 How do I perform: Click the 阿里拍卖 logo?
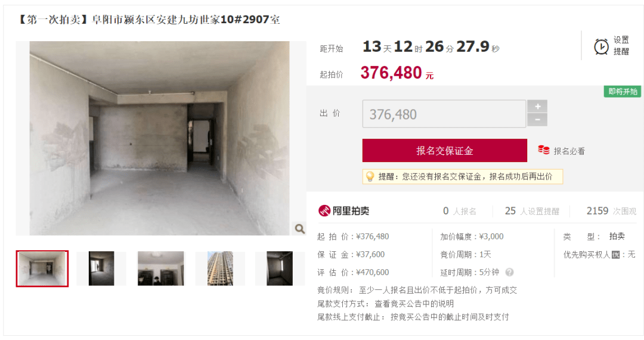tap(344, 211)
